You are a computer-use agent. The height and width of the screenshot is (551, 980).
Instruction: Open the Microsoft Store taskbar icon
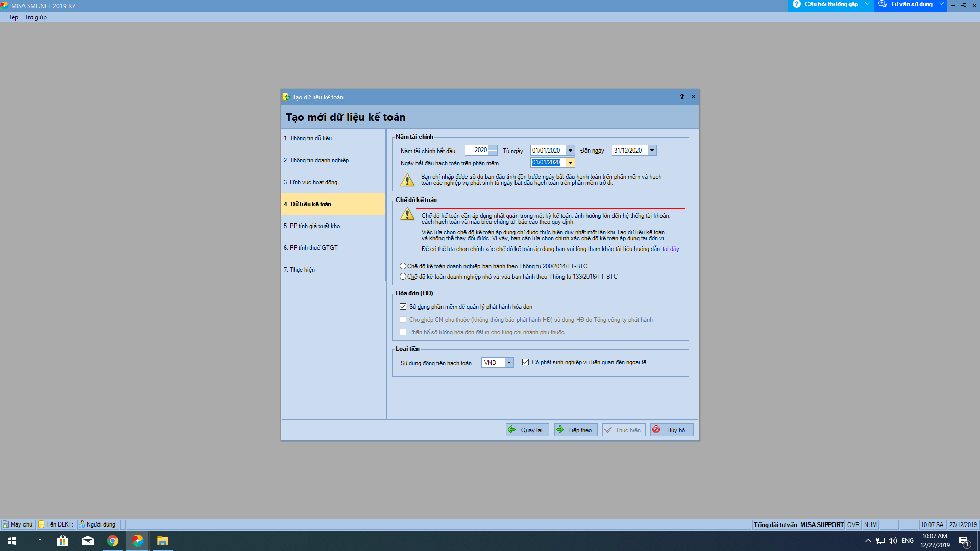click(62, 541)
